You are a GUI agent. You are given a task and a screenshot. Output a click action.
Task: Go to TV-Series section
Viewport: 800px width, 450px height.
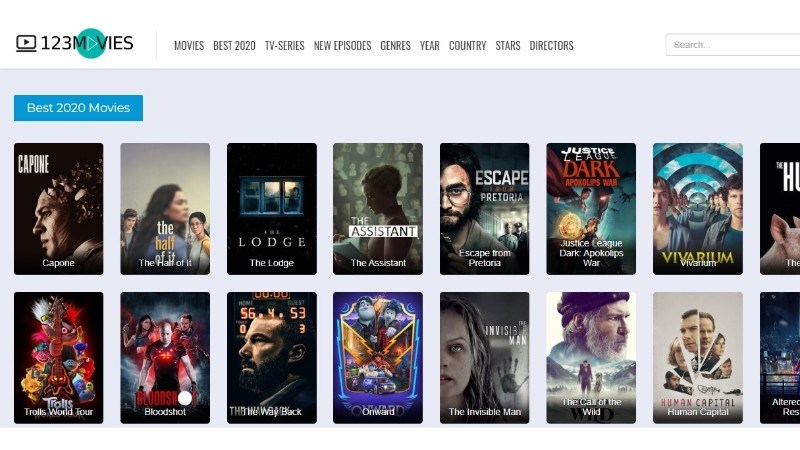[x=284, y=45]
